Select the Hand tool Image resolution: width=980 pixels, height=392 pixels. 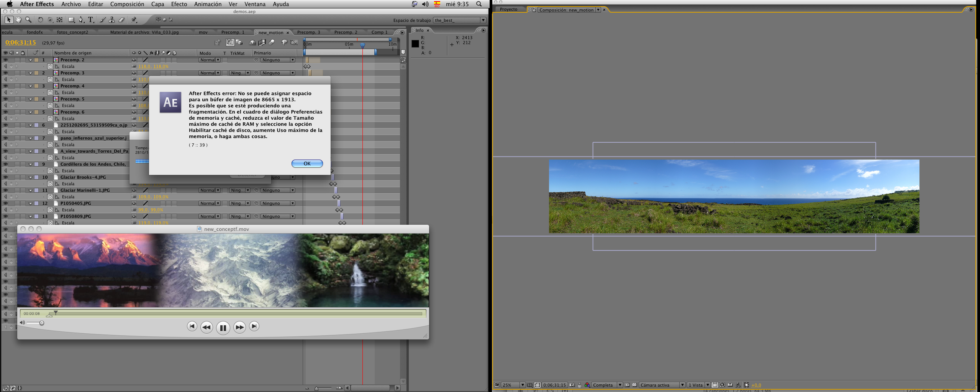click(18, 20)
